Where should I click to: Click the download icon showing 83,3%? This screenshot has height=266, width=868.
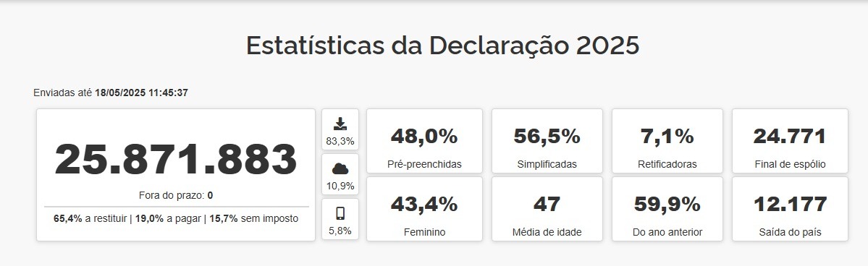(x=340, y=124)
